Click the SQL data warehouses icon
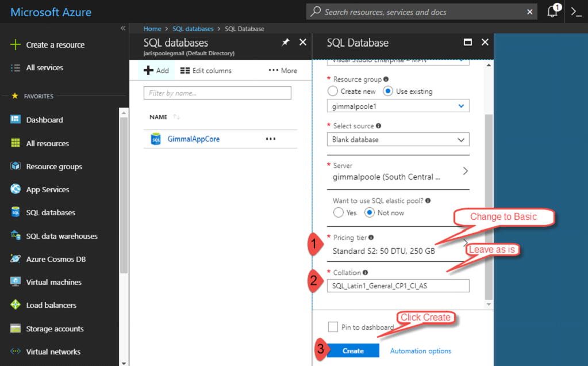 tap(16, 236)
